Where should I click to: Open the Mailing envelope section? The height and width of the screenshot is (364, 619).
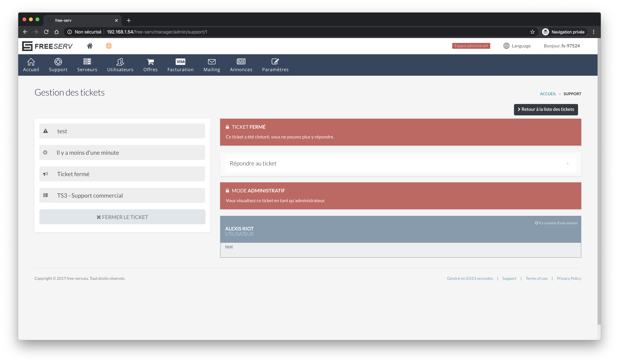211,65
